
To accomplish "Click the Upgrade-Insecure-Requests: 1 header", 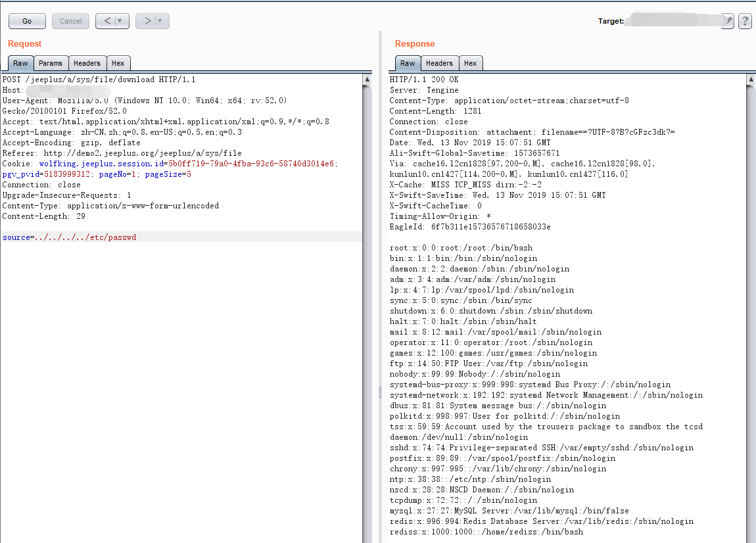I will click(66, 195).
